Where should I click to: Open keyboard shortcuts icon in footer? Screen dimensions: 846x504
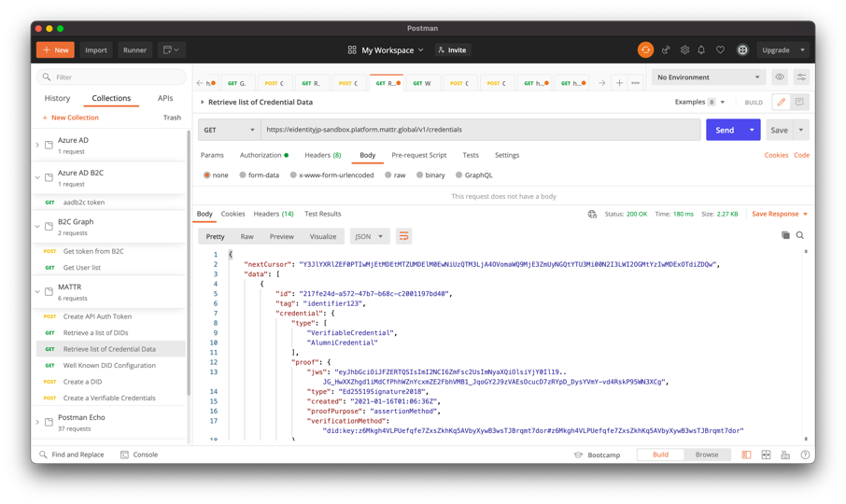785,455
